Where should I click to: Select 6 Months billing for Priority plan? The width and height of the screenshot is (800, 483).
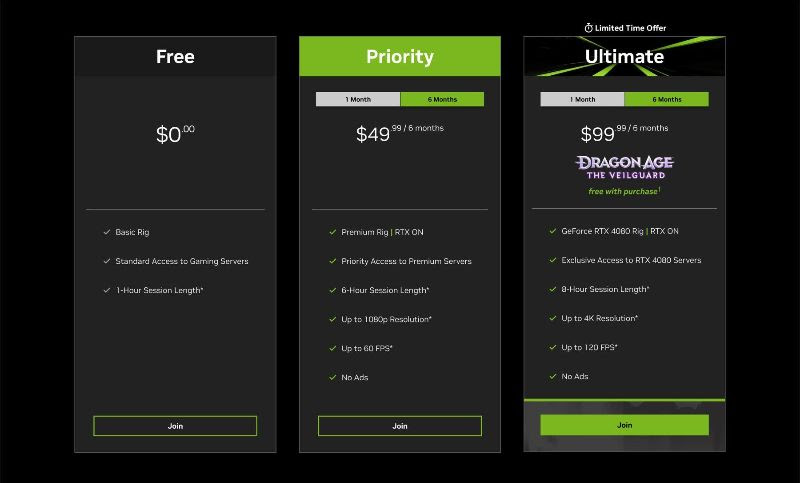click(442, 99)
